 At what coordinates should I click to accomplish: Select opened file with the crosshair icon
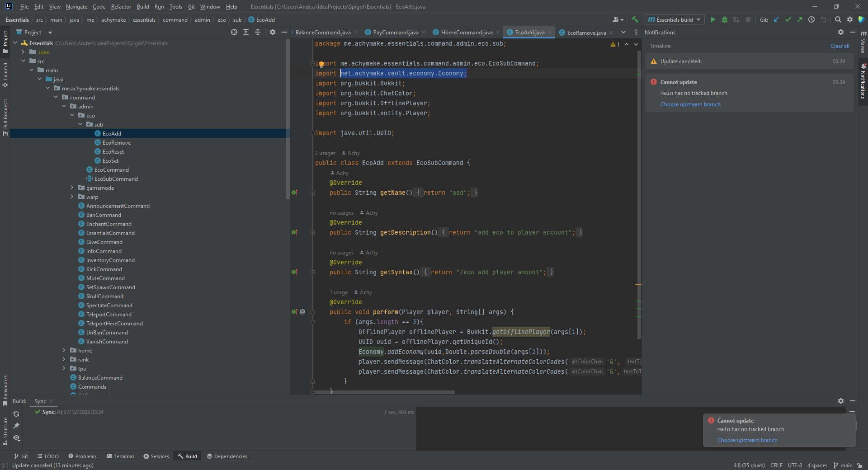click(234, 32)
